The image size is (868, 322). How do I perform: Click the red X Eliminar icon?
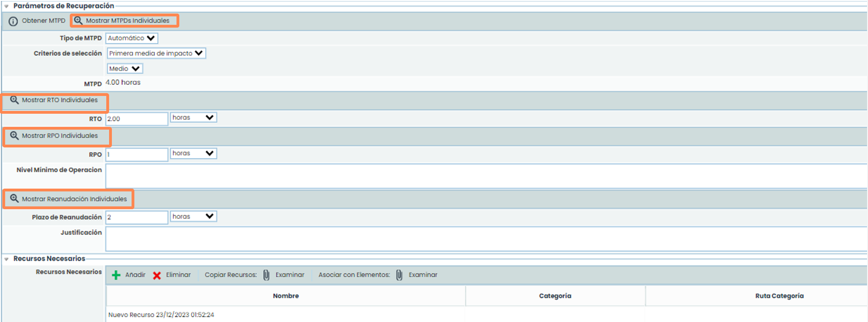(x=157, y=275)
